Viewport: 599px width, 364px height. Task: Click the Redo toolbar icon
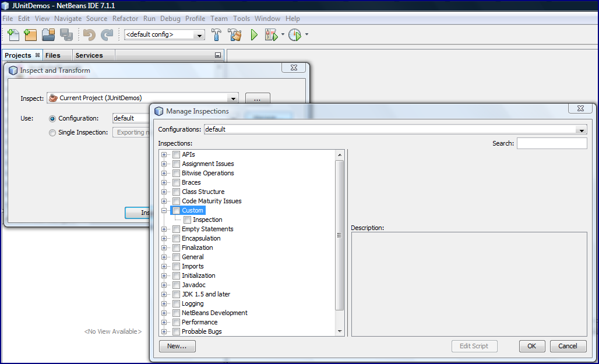point(107,35)
